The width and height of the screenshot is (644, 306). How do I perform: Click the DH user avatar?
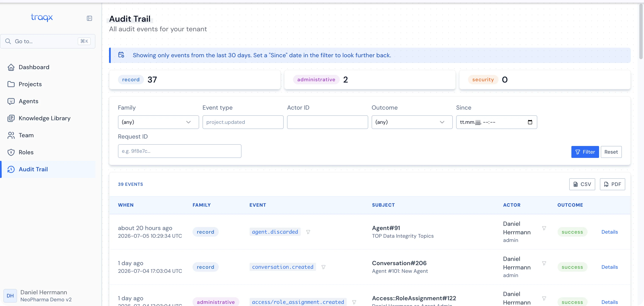10,296
